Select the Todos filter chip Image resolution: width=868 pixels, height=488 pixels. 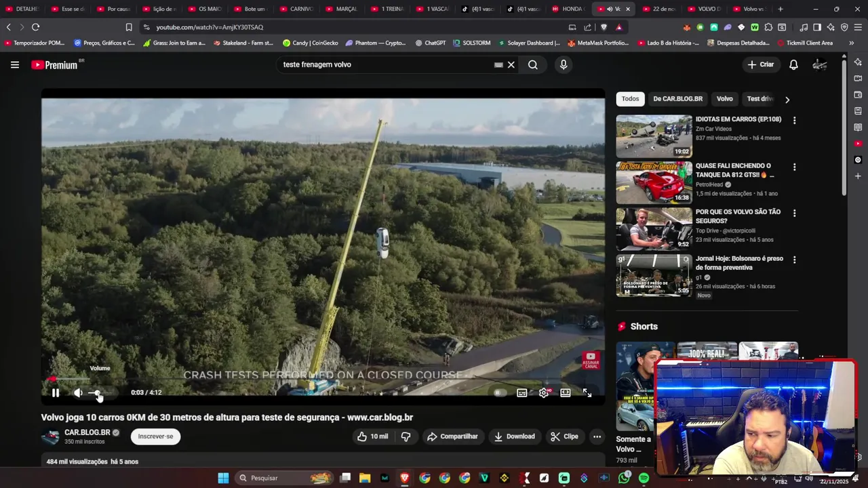(x=630, y=99)
